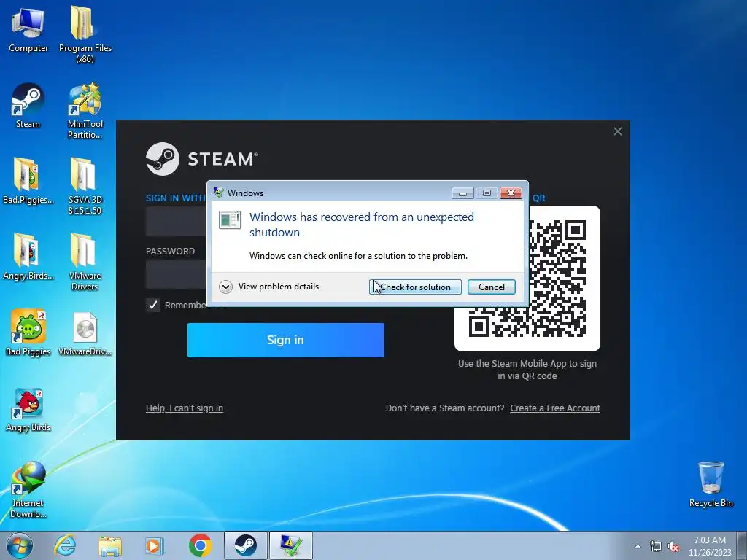Screen dimensions: 747x560
Task: Open Windows Explorer from the taskbar
Action: coord(110,545)
